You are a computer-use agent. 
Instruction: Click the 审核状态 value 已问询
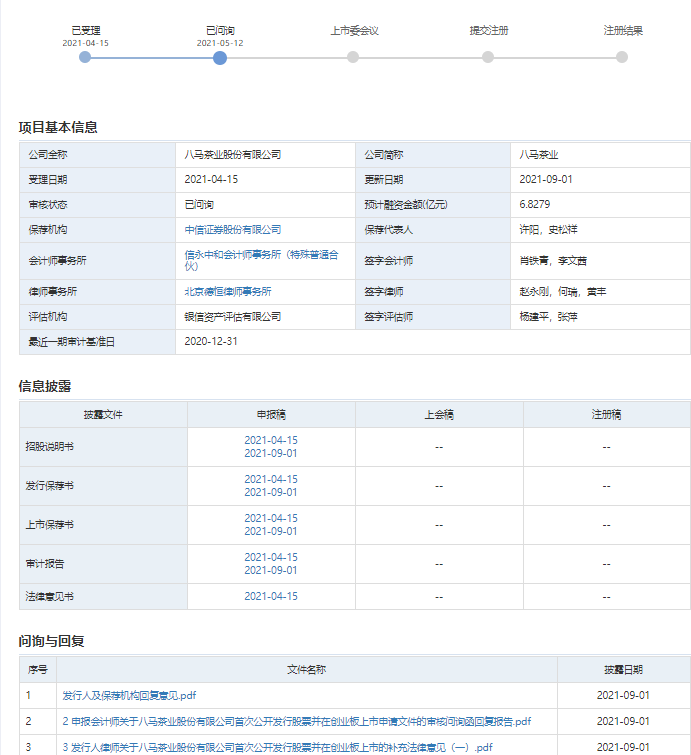point(199,204)
